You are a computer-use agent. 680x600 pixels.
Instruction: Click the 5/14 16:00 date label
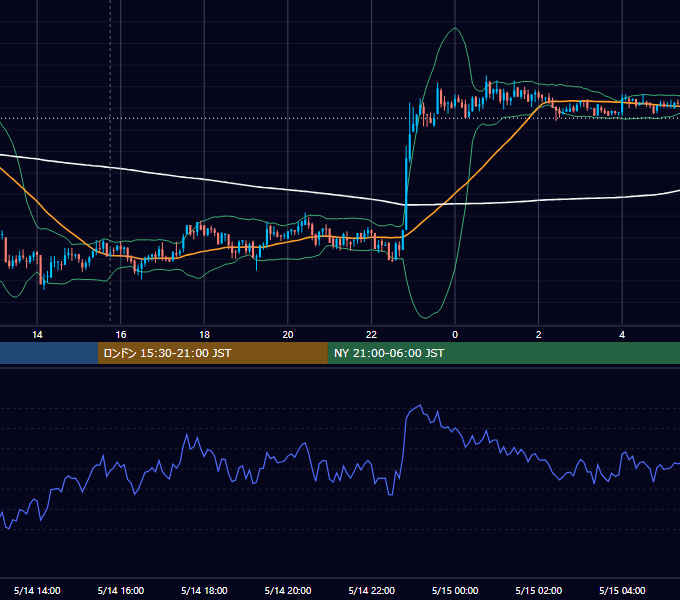pyautogui.click(x=121, y=590)
